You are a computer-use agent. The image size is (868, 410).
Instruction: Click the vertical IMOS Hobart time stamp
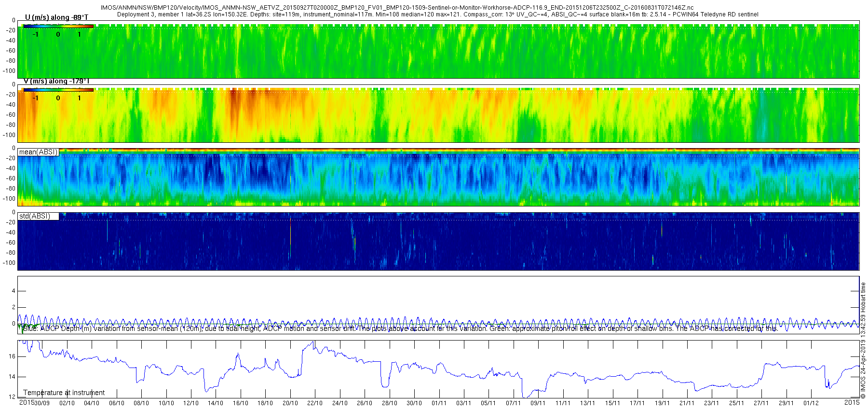click(863, 341)
